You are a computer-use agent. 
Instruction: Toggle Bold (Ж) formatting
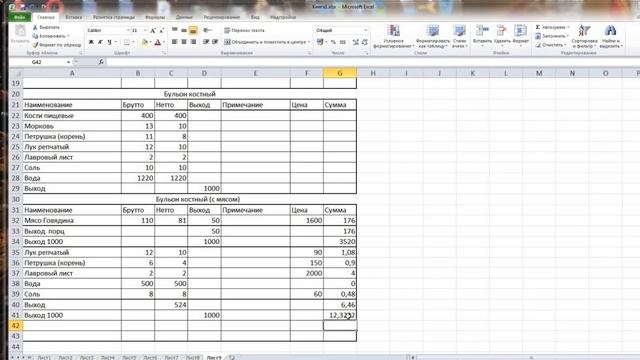pos(91,42)
